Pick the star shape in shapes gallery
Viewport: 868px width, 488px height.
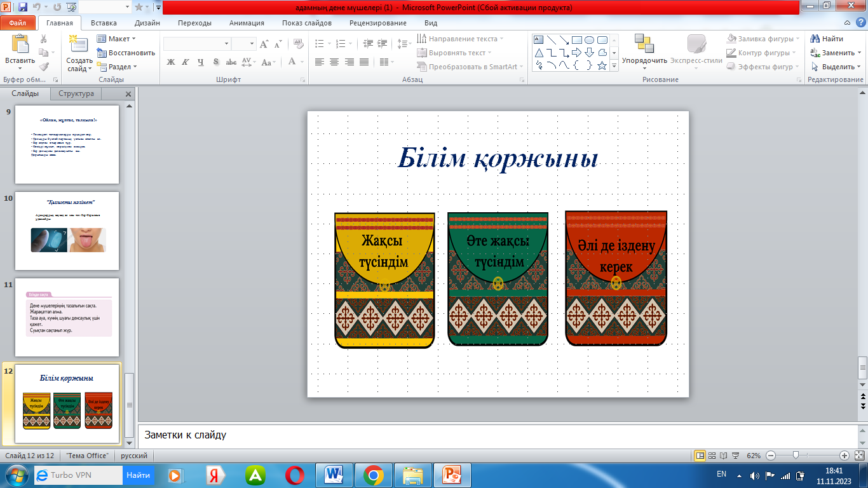(602, 65)
